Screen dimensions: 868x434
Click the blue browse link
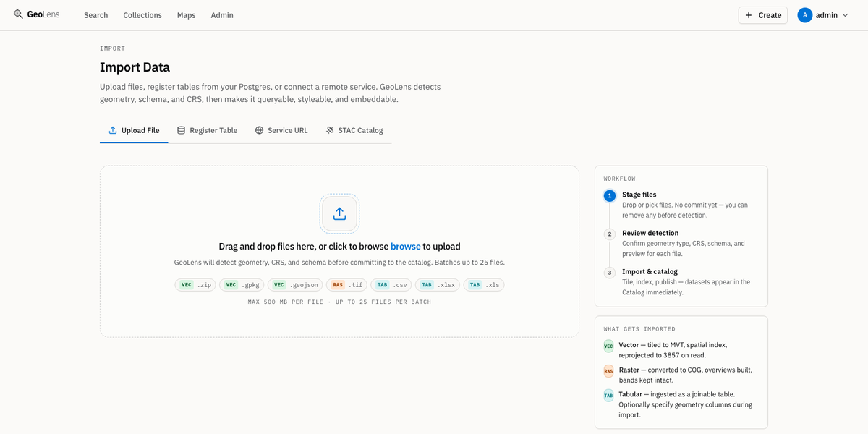[406, 246]
